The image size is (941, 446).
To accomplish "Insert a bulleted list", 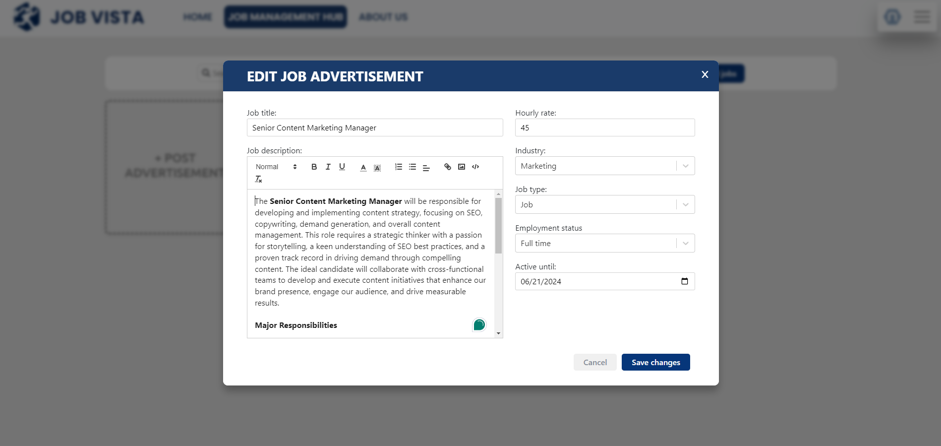I will pyautogui.click(x=412, y=167).
